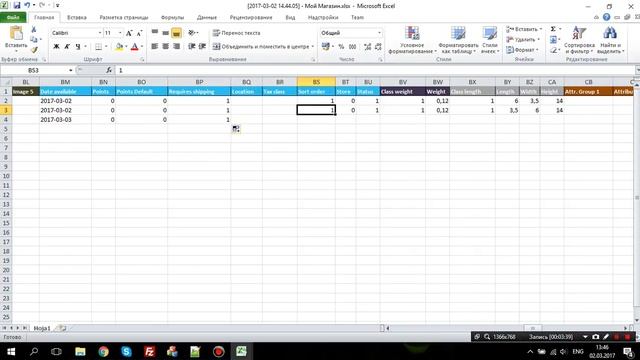The height and width of the screenshot is (360, 640).
Task: Align text left
Action: [x=155, y=47]
